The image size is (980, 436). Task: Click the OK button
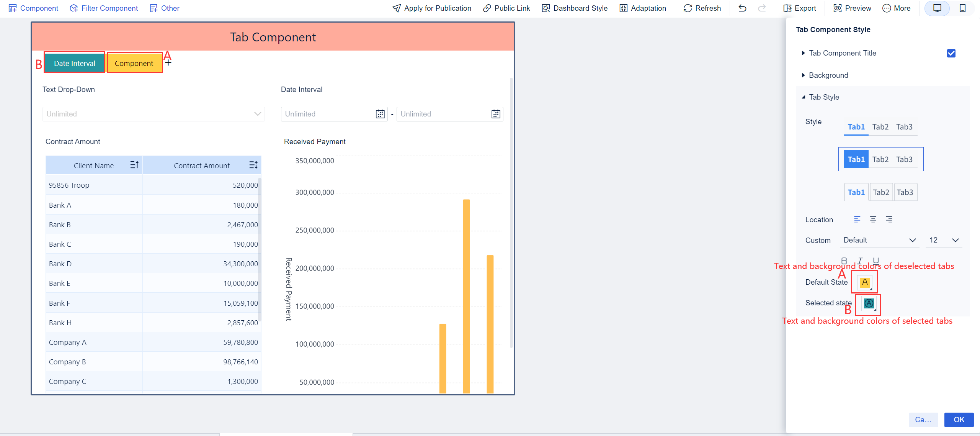(959, 420)
